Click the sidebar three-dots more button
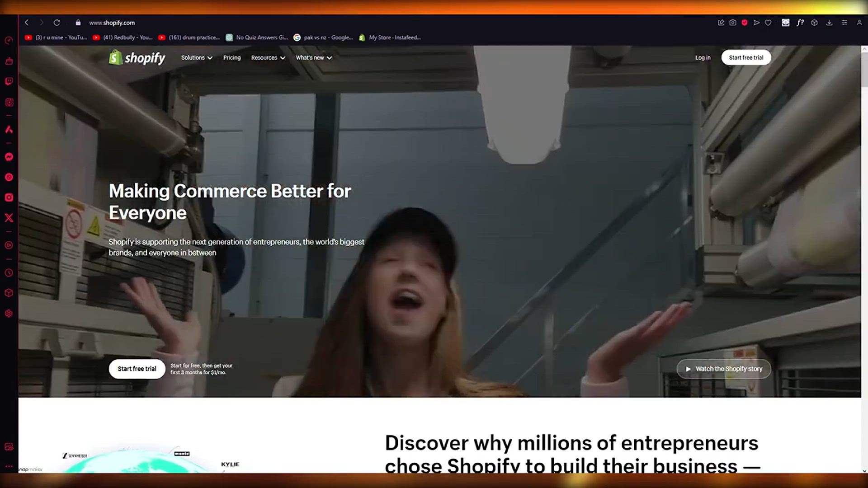The image size is (868, 488). pos(9,466)
